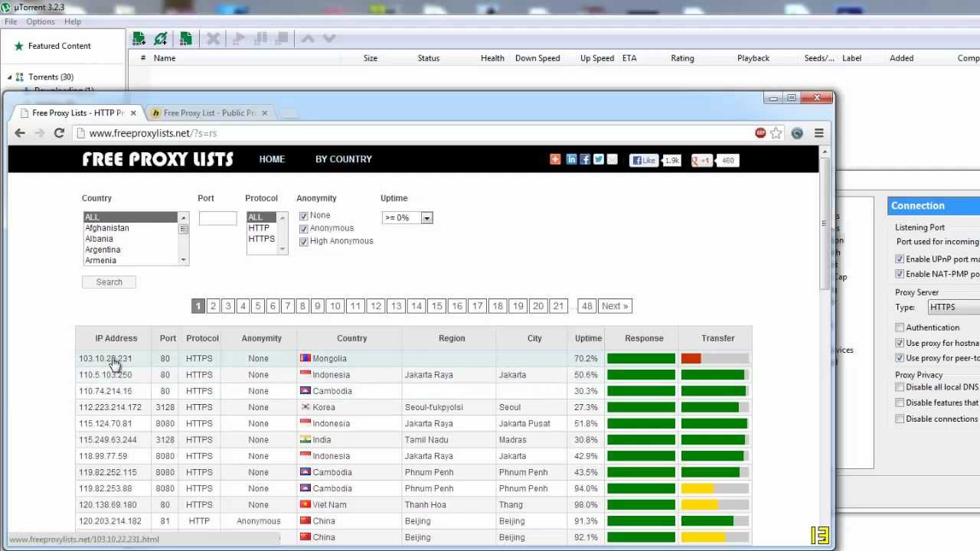Toggle Use proxy for hostname lookups
Screen dimensions: 980x551
click(x=900, y=343)
